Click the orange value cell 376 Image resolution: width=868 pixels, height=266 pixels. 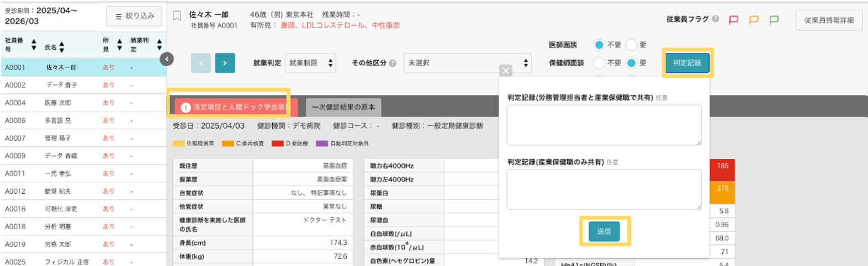(x=722, y=193)
